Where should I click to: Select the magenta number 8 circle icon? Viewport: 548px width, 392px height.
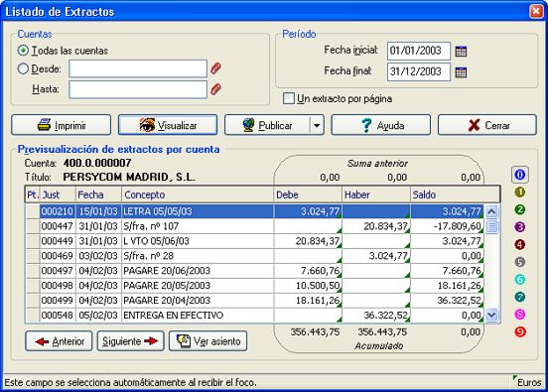519,315
